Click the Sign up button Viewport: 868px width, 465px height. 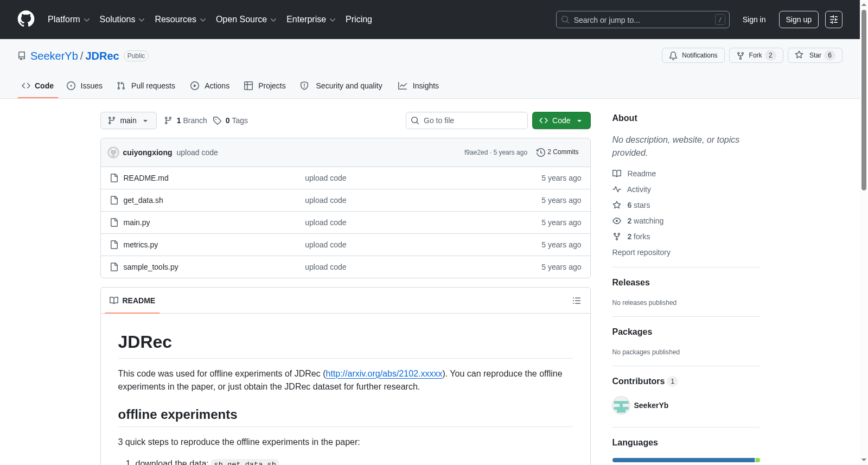(x=799, y=20)
